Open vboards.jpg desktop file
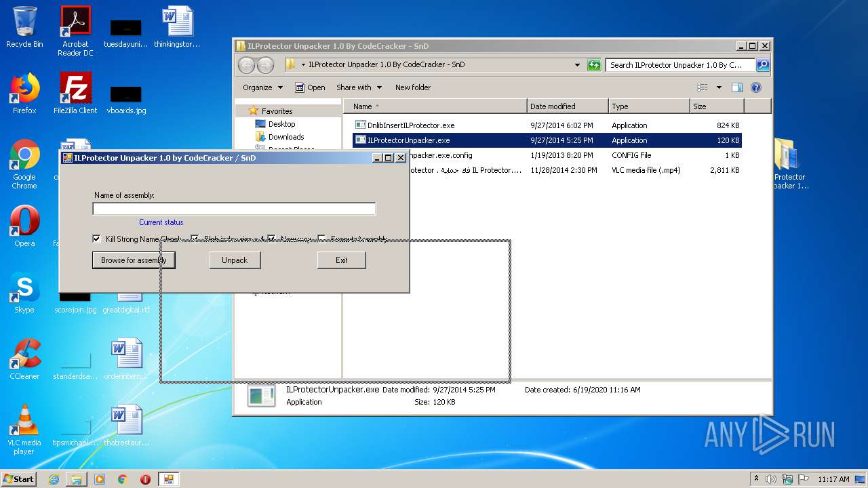This screenshot has height=488, width=868. (126, 99)
